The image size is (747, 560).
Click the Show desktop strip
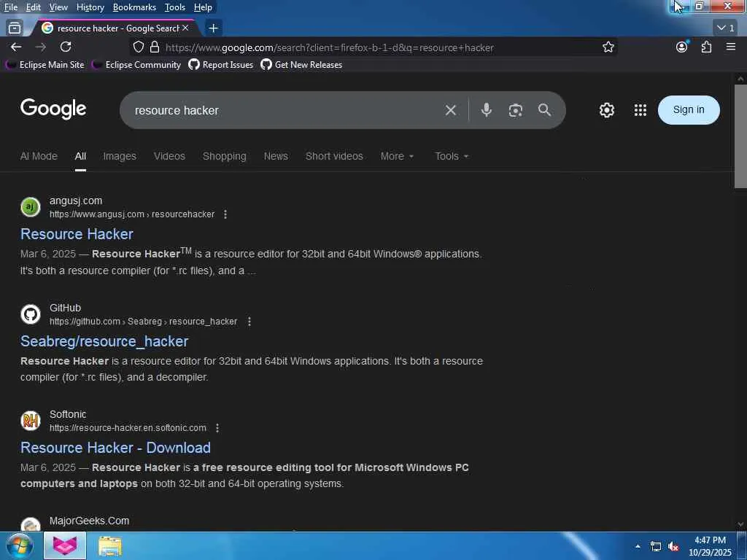742,546
